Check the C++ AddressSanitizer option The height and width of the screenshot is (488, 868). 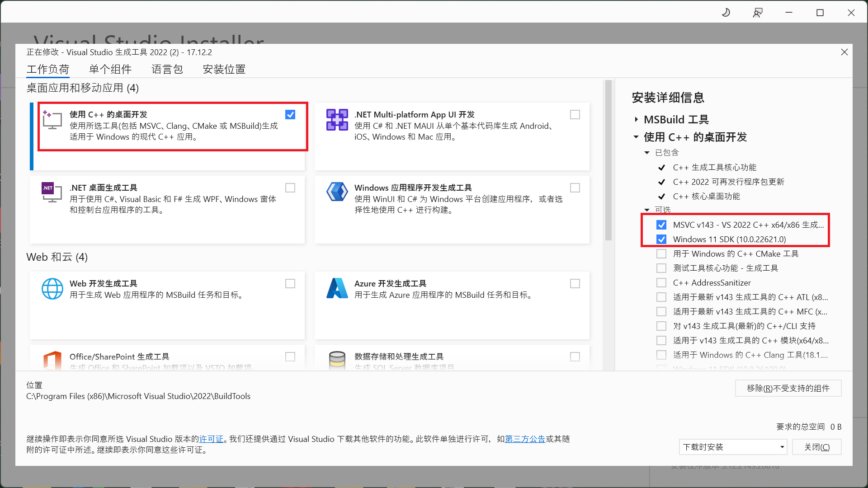661,283
